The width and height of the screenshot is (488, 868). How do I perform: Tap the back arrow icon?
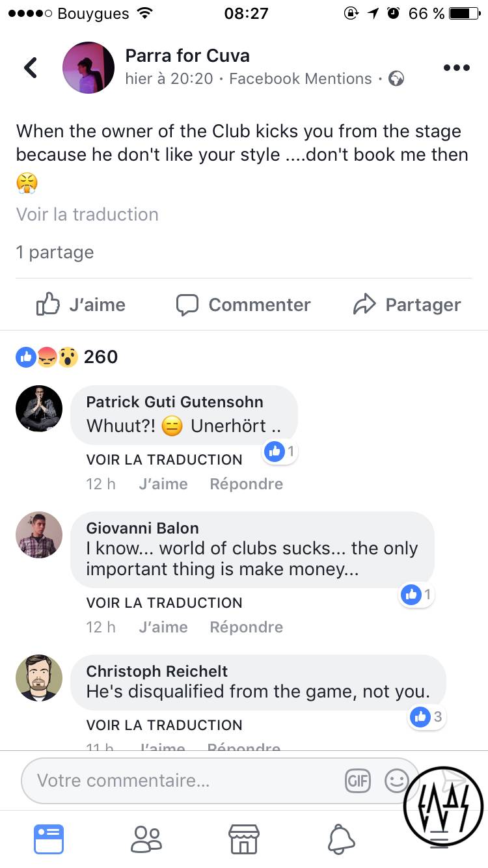(31, 68)
